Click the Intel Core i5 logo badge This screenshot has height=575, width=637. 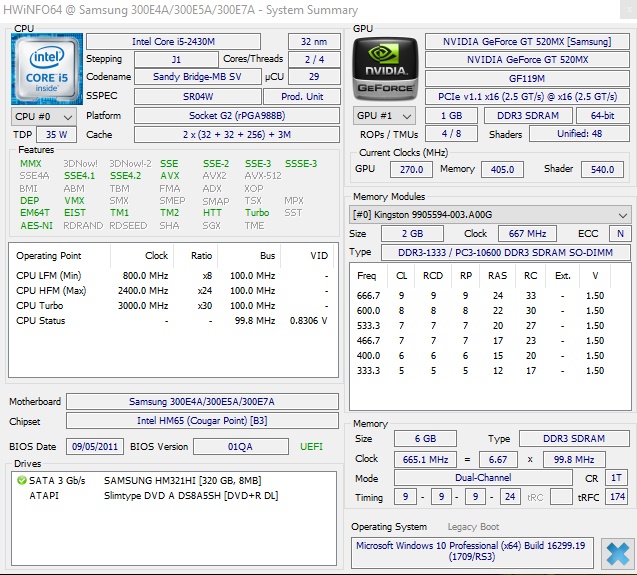47,69
